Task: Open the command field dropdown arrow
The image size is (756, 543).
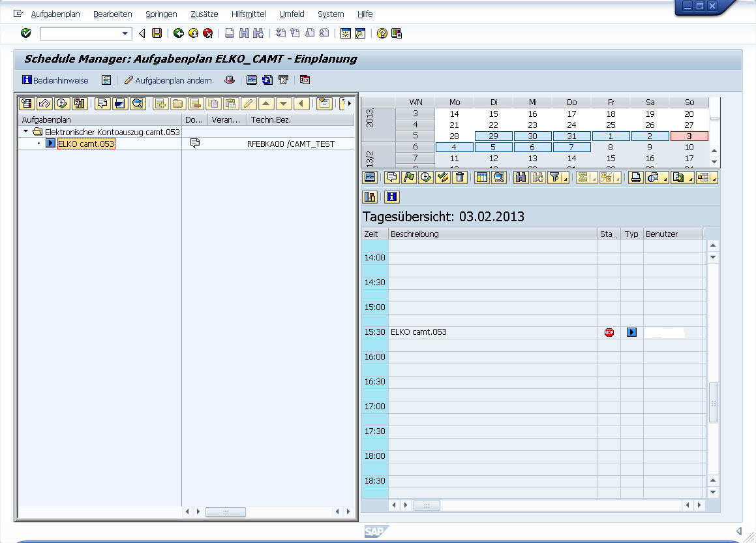Action: tap(126, 33)
